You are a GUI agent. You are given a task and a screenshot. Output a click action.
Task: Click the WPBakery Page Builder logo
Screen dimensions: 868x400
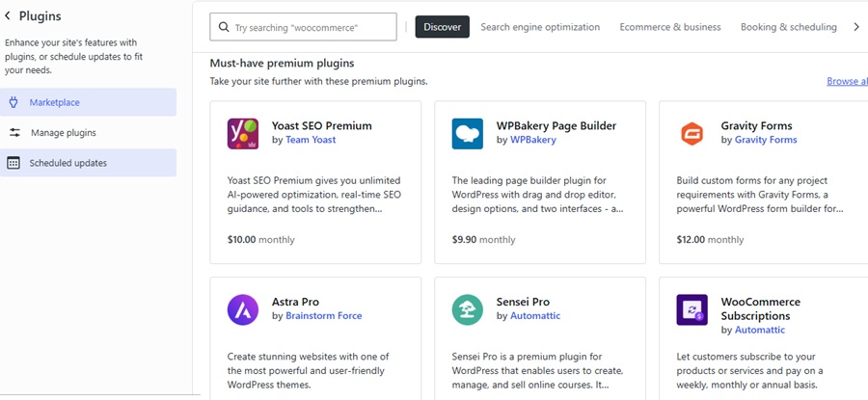[467, 133]
